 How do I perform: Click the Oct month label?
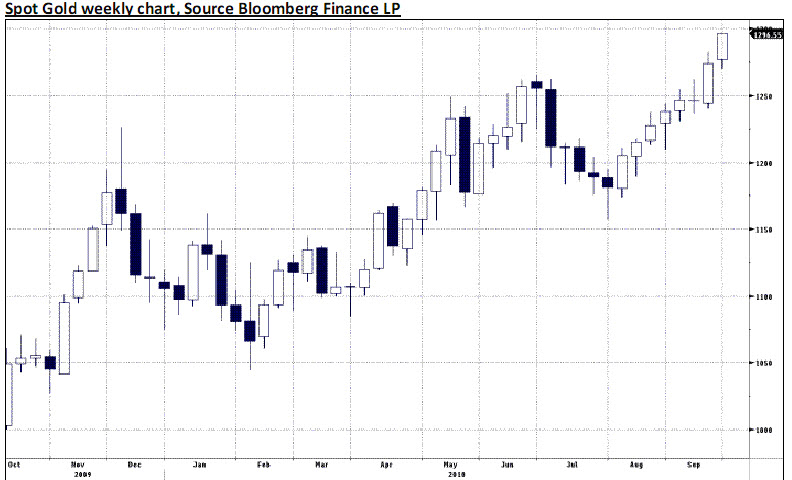point(14,464)
